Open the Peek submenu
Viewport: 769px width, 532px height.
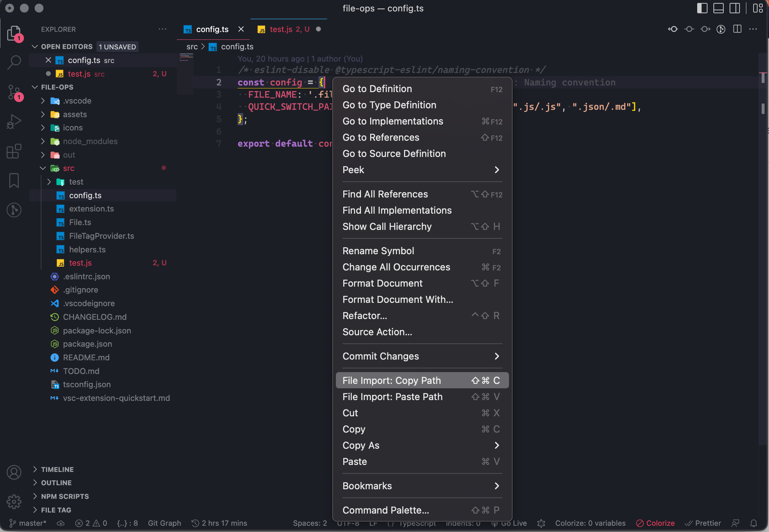click(422, 170)
